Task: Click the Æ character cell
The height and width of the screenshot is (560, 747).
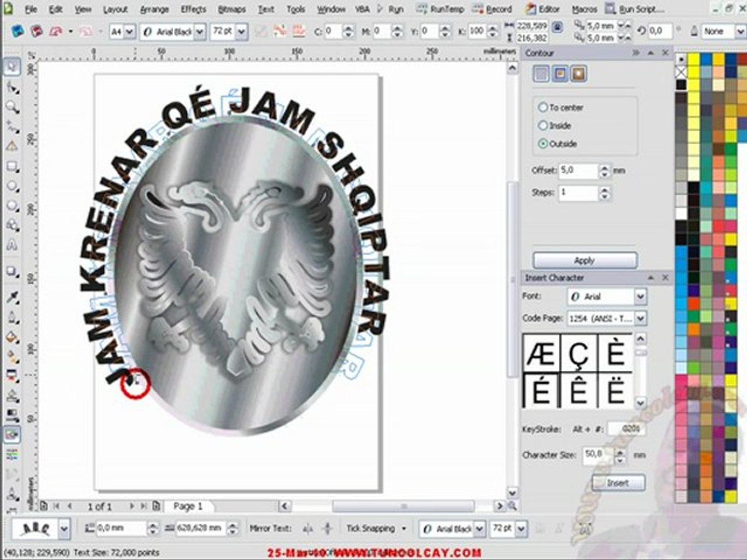Action: (541, 354)
